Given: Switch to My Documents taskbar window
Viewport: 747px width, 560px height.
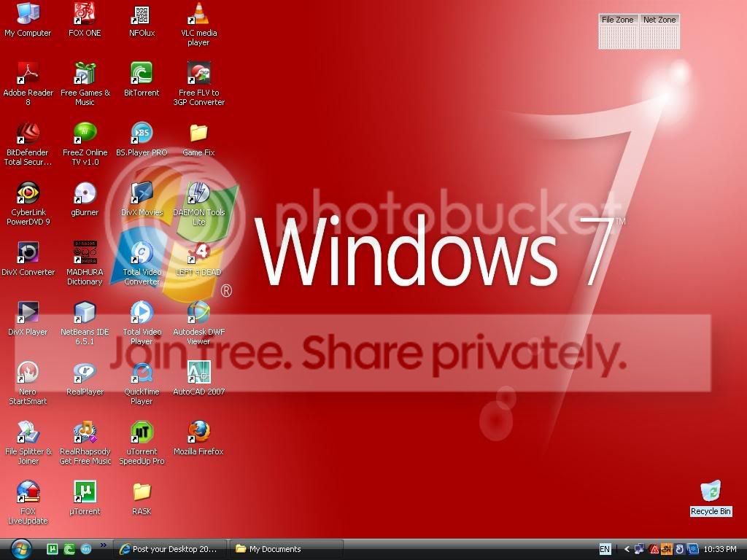Looking at the screenshot, I should (286, 549).
